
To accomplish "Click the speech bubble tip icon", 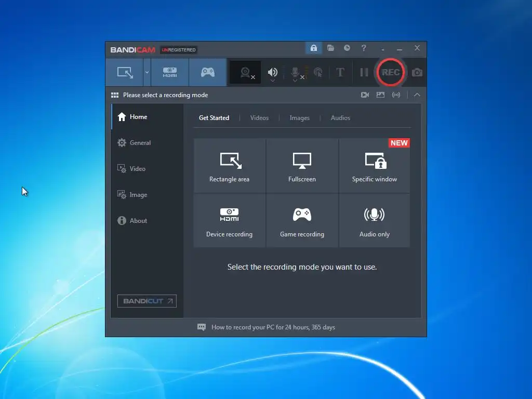I will 202,327.
